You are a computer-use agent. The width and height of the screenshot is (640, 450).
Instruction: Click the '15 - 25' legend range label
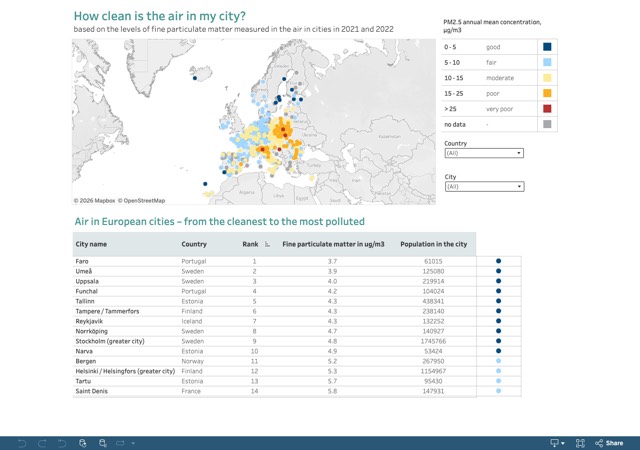(453, 94)
